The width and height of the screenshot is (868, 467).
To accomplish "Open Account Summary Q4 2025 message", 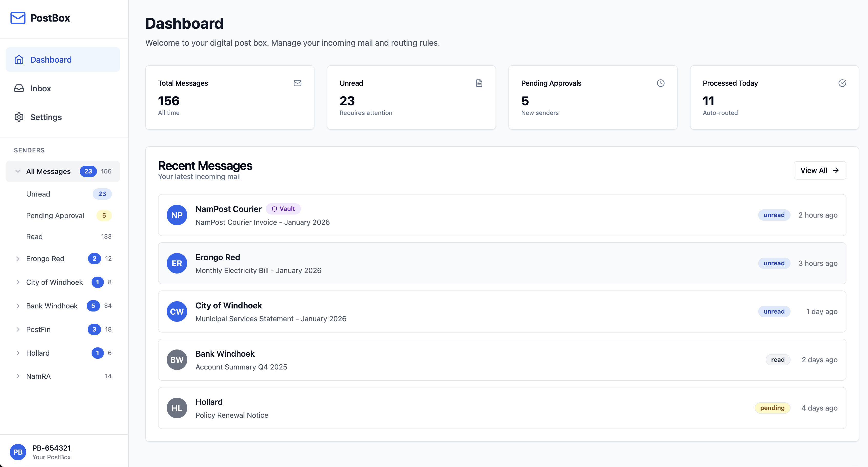I will coord(502,360).
